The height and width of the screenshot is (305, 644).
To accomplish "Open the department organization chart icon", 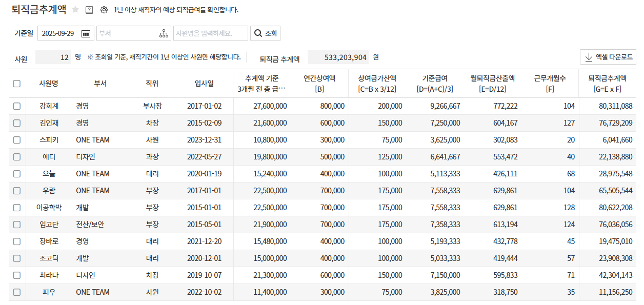I will click(x=164, y=33).
